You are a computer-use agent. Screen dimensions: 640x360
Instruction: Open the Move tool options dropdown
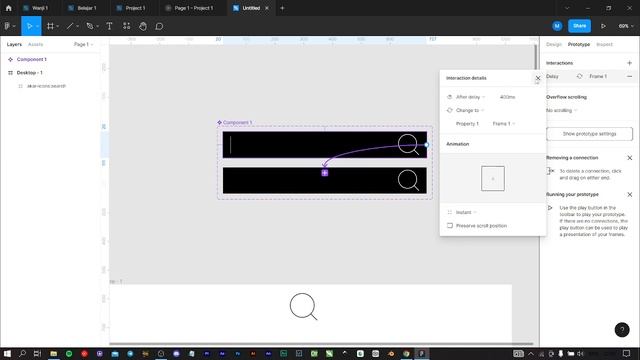tap(37, 26)
